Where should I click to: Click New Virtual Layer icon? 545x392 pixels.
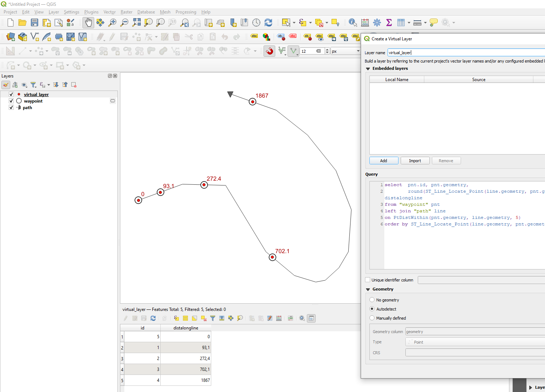[83, 37]
